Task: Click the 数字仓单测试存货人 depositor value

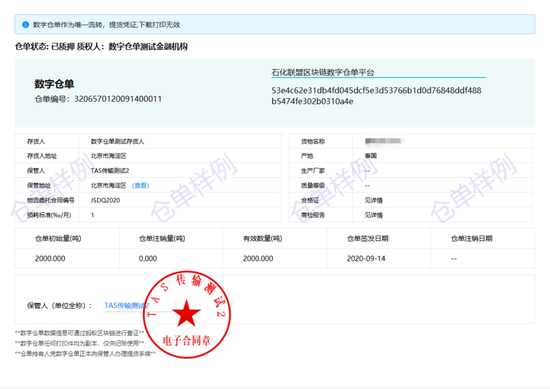Action: coord(117,141)
